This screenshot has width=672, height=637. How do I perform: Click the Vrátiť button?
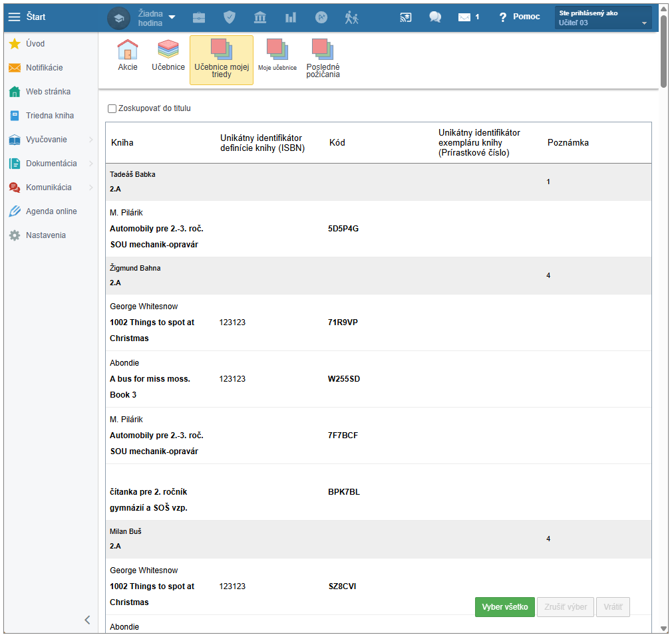click(613, 607)
